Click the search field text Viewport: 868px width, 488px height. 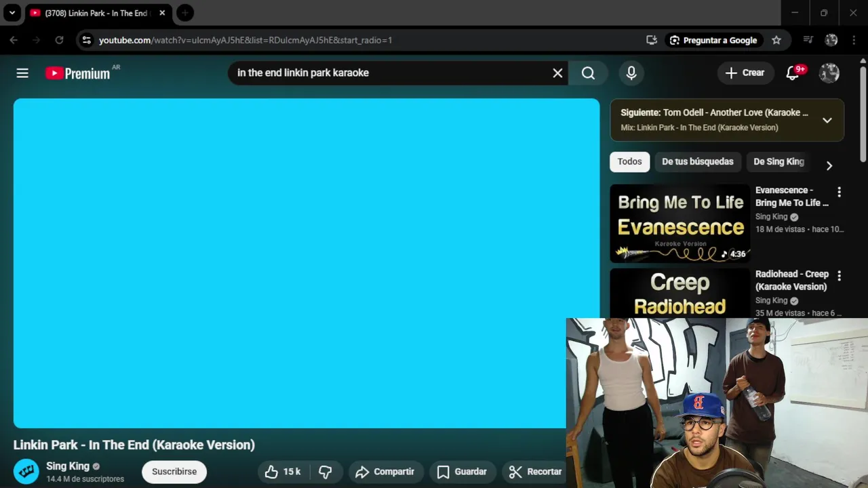pos(303,73)
